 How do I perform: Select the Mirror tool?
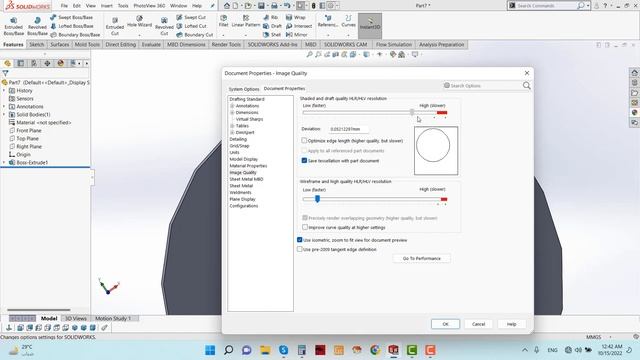(297, 35)
